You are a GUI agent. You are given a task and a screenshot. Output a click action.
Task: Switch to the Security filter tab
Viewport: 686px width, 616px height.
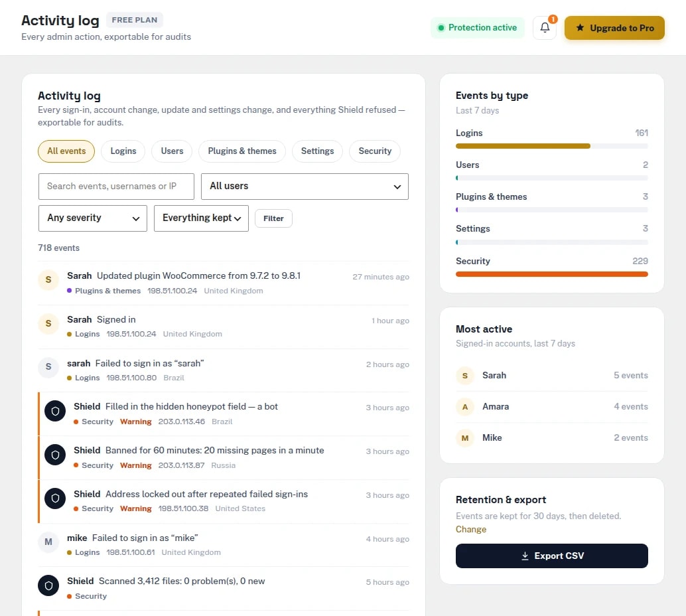point(375,151)
